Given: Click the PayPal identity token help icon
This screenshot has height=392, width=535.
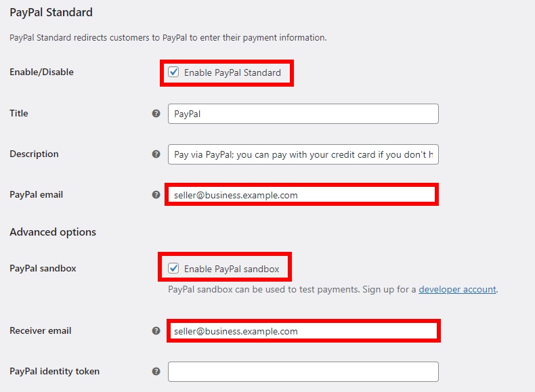Looking at the screenshot, I should click(156, 372).
